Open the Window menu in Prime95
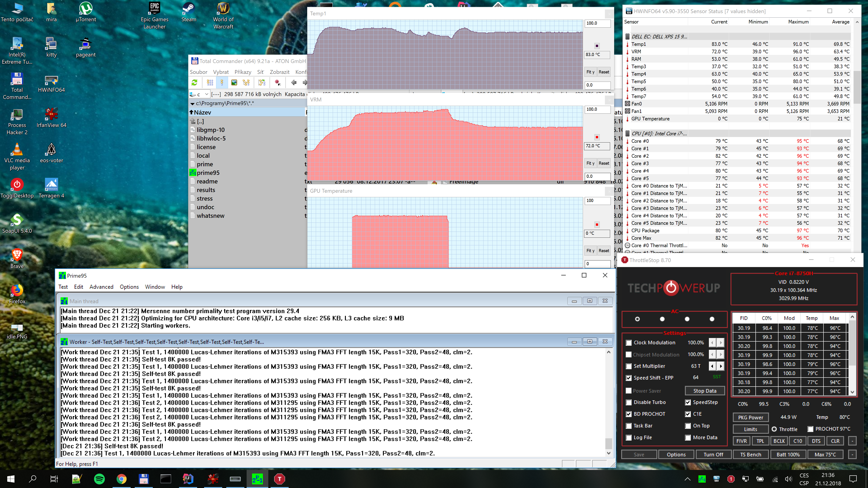This screenshot has width=868, height=488. coord(155,287)
